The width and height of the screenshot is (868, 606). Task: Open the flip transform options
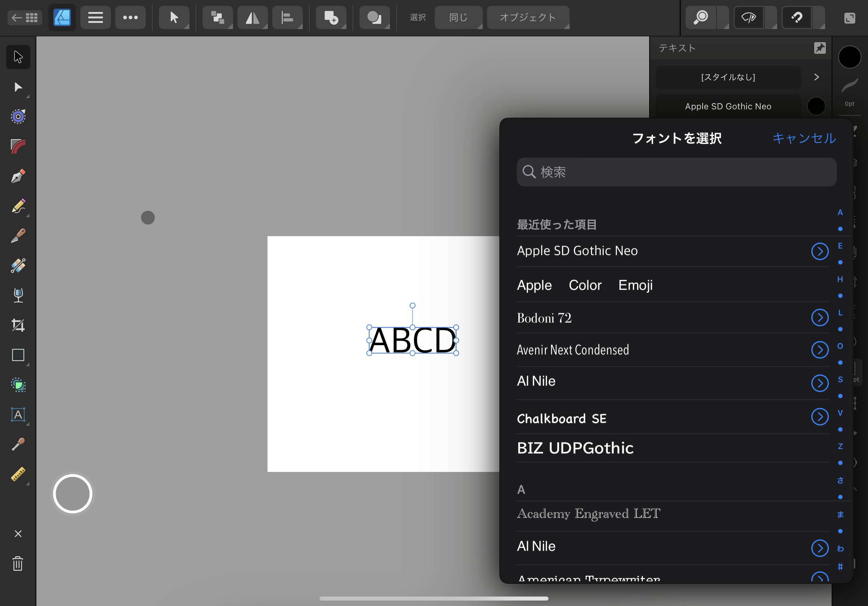[x=252, y=17]
